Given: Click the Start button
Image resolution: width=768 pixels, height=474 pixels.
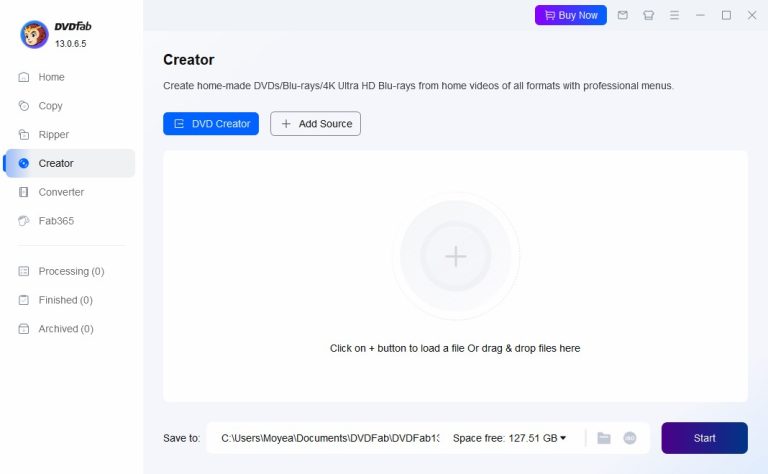Looking at the screenshot, I should click(704, 438).
